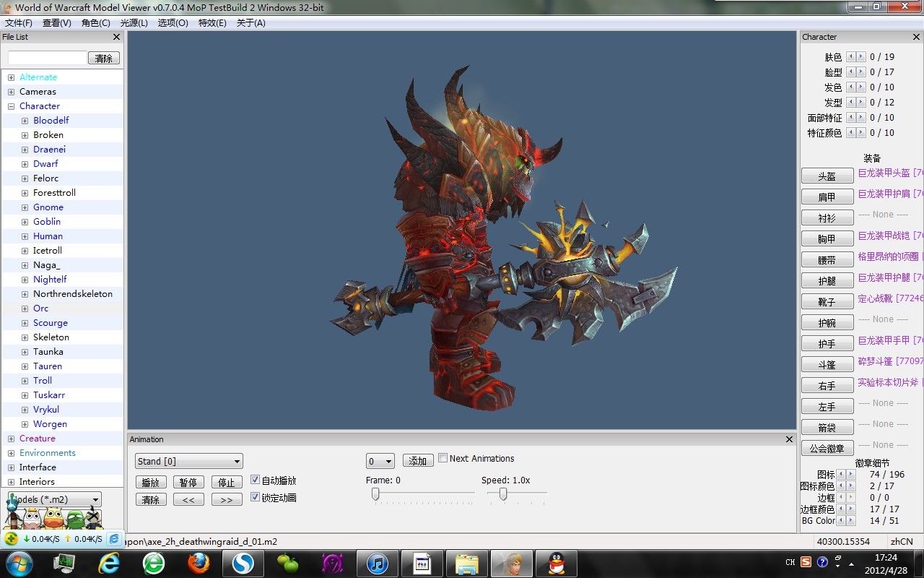Click the next arrow for 图标 tabard icon

coord(851,475)
